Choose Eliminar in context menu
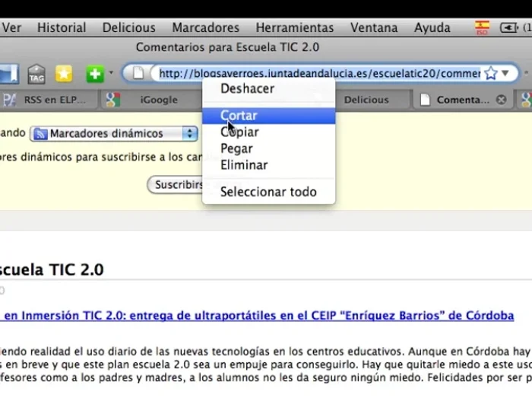The height and width of the screenshot is (401, 532). [x=269, y=165]
